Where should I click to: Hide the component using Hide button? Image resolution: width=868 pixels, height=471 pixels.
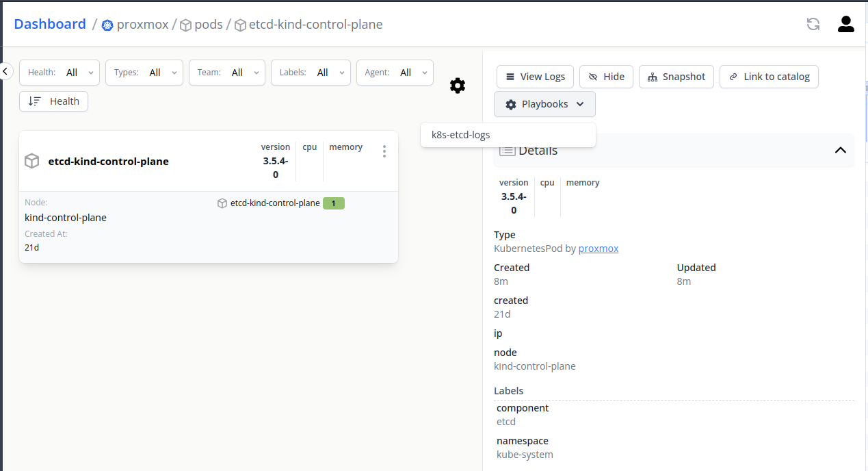(606, 77)
